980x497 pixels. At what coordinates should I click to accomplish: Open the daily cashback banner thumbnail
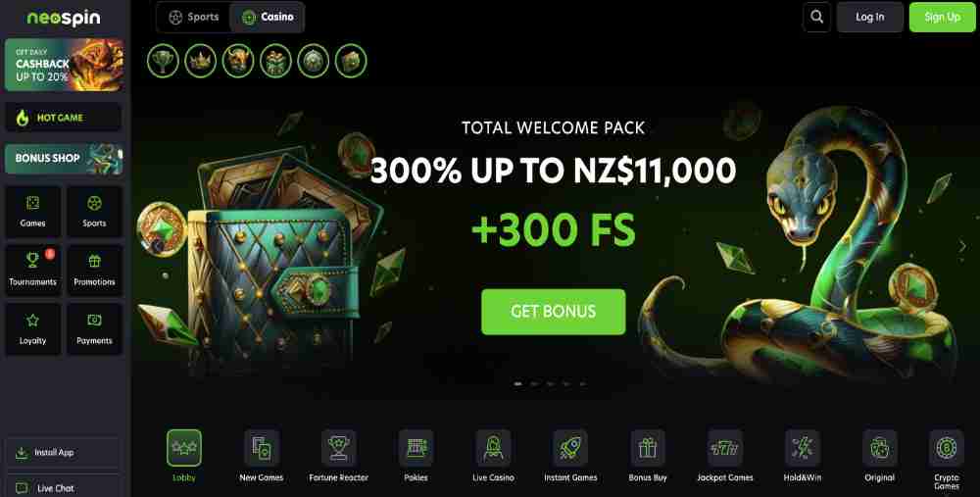[64, 65]
